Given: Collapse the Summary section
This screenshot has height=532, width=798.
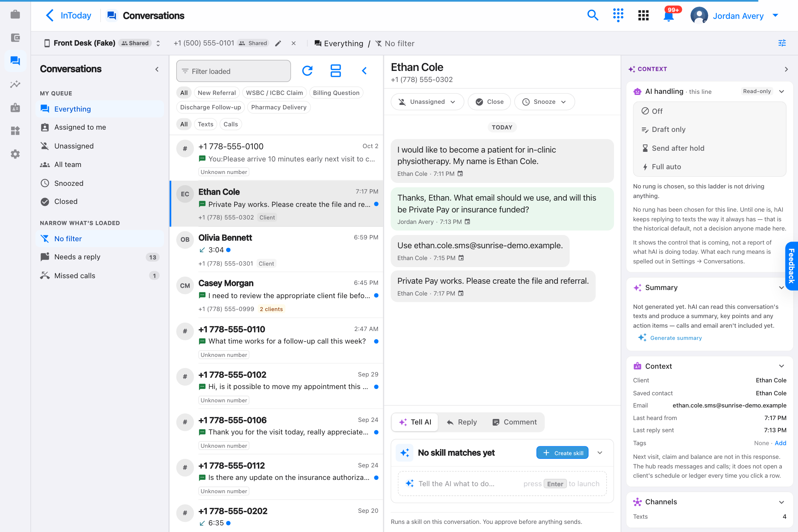Looking at the screenshot, I should click(x=781, y=288).
